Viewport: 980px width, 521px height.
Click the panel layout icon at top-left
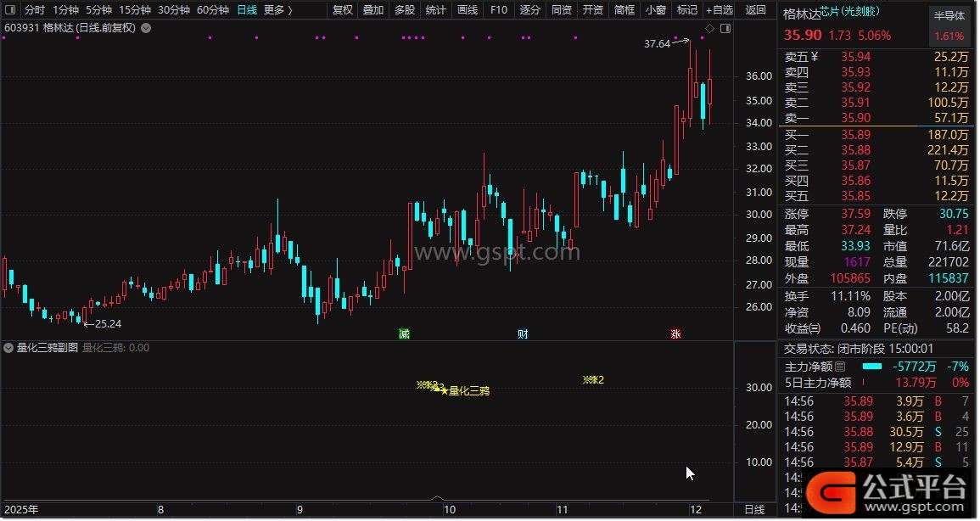[x=10, y=10]
